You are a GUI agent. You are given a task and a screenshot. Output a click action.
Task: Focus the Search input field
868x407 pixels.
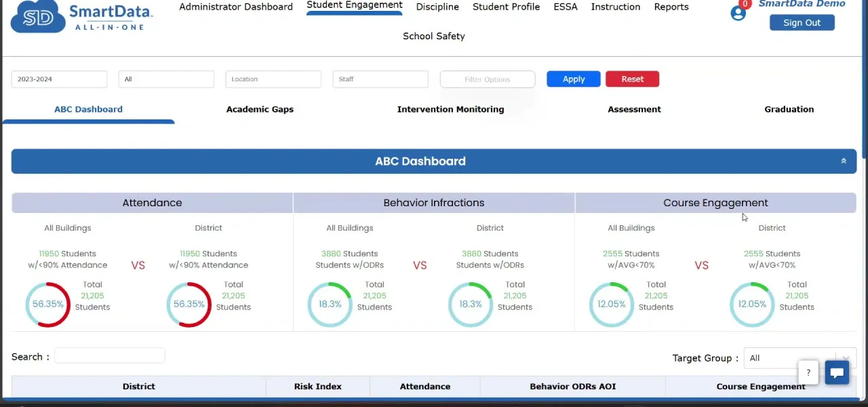click(110, 356)
